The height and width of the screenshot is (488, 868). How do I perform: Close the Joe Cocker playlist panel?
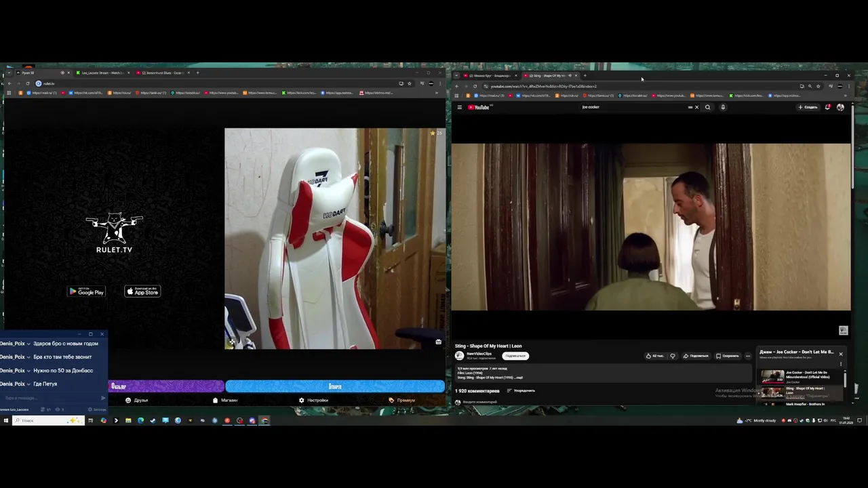[x=841, y=354]
